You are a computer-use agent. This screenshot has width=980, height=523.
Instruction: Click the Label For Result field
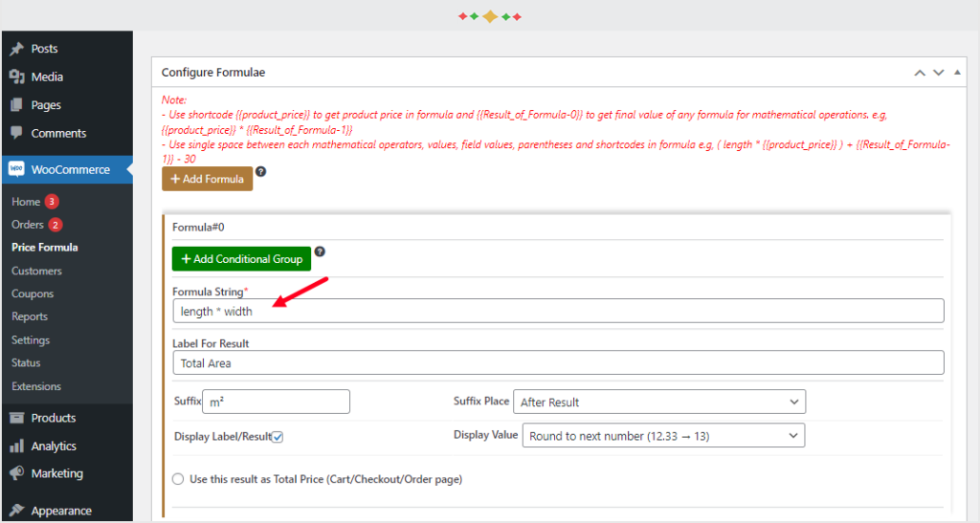pyautogui.click(x=558, y=362)
